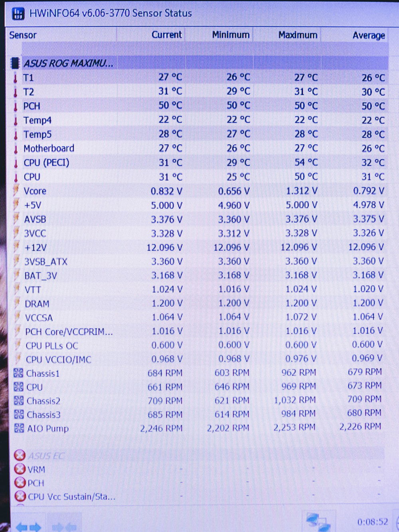Collapse the ASUS ROG MAXIMU sensor group

point(68,63)
